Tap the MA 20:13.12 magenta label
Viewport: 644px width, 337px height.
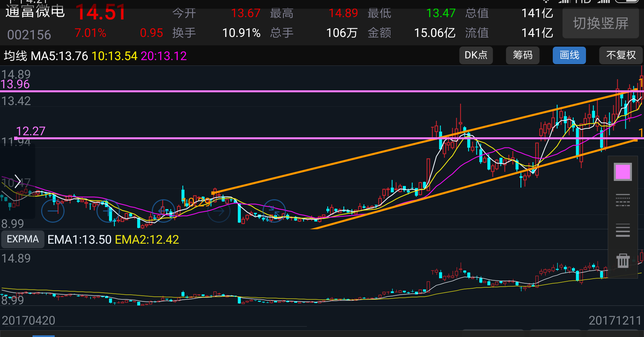[164, 56]
